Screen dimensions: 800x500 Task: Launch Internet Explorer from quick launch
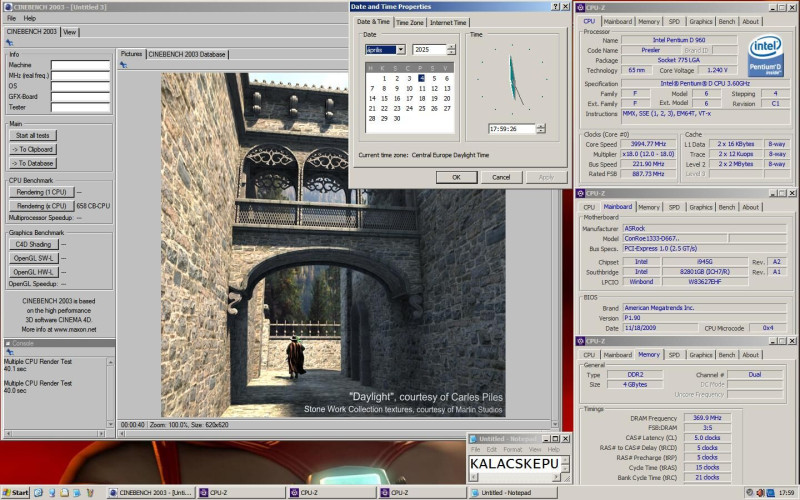coord(38,492)
